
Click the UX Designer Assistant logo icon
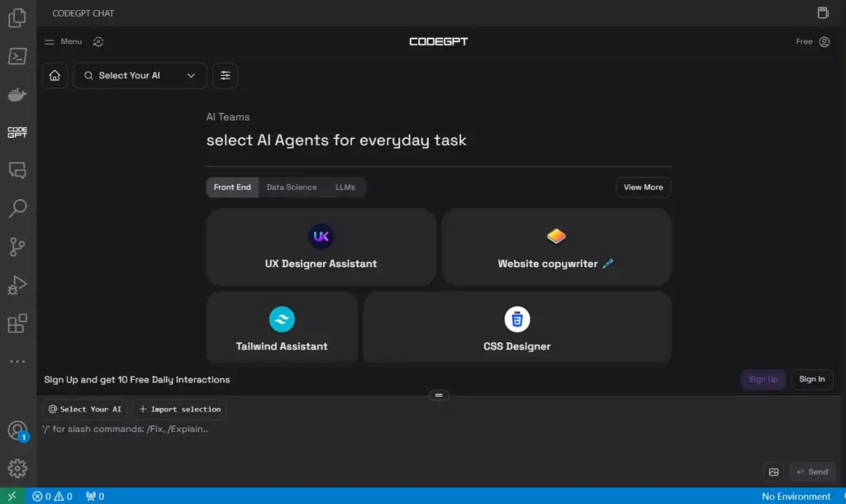pyautogui.click(x=321, y=236)
